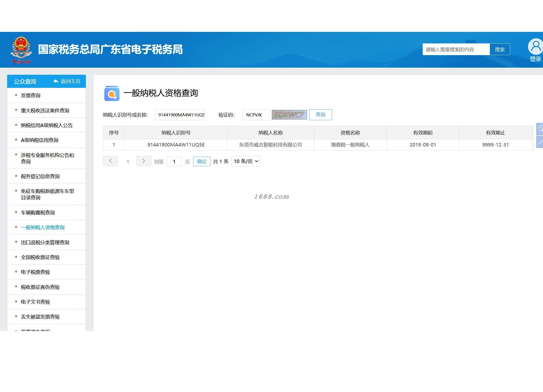
Task: Go to next page arrow
Action: click(143, 161)
